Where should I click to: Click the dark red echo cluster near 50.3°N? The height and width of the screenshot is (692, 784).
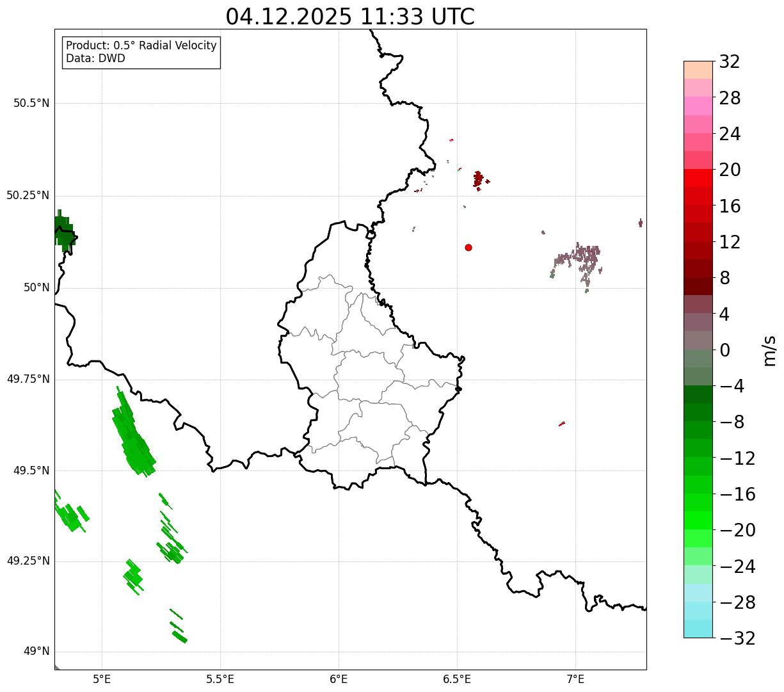(x=478, y=180)
